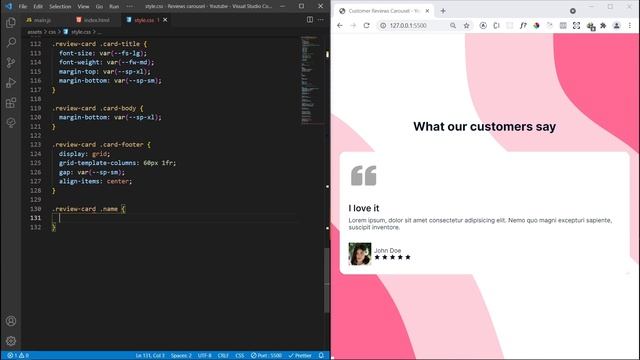Open the Selection menu
640x360 pixels.
coord(60,7)
